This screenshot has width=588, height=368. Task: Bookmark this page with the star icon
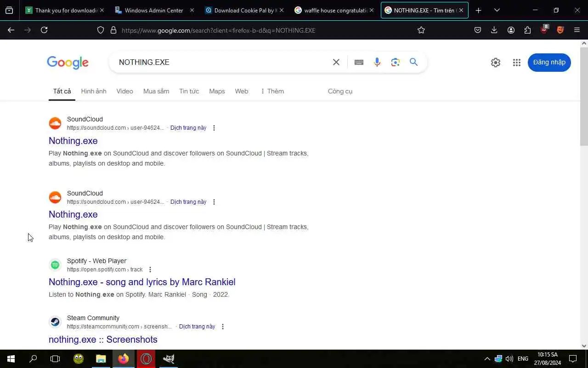[421, 30]
